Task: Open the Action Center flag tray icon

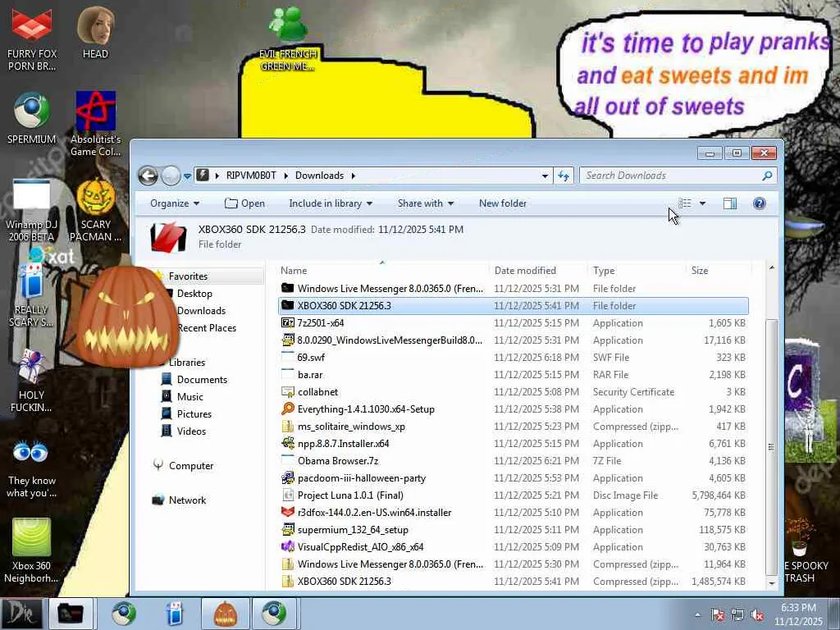Action: coord(717,615)
